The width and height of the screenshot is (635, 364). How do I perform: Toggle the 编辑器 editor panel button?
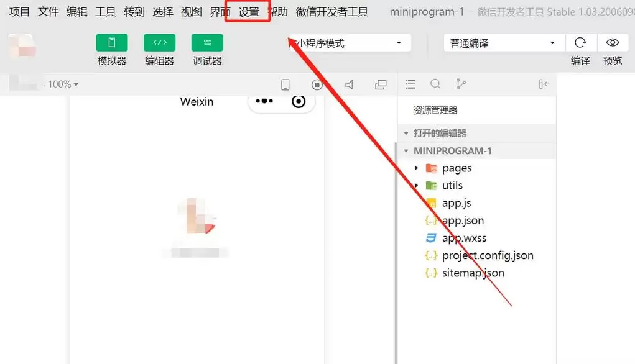click(x=160, y=42)
